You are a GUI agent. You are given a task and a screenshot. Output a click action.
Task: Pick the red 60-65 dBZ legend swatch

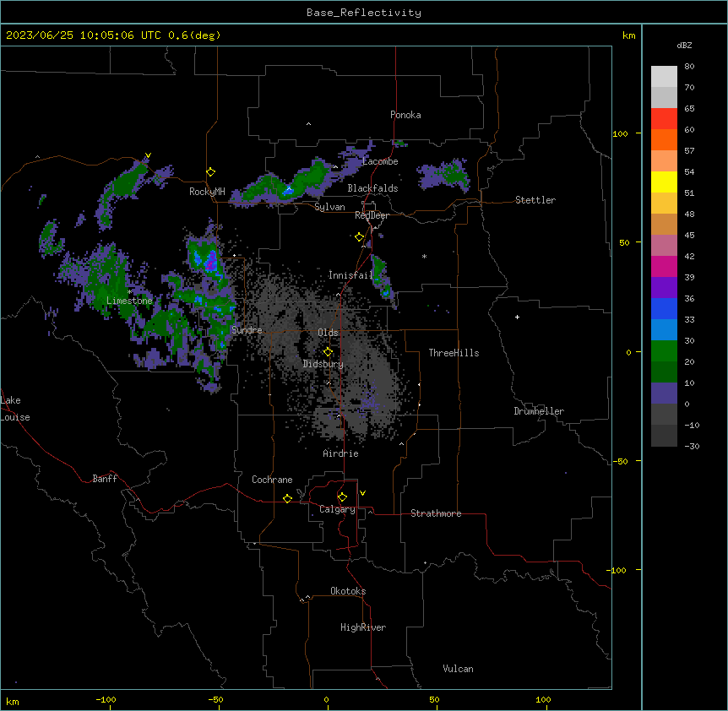(664, 119)
